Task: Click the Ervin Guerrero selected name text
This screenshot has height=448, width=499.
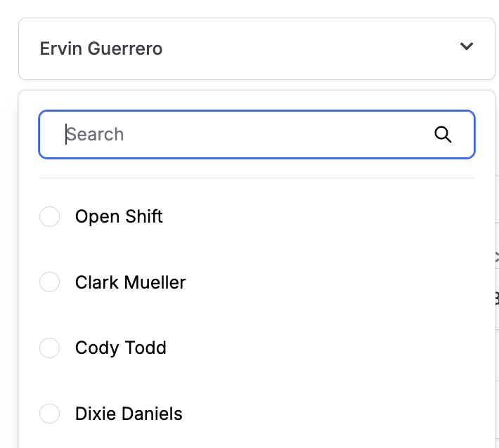Action: [x=101, y=48]
